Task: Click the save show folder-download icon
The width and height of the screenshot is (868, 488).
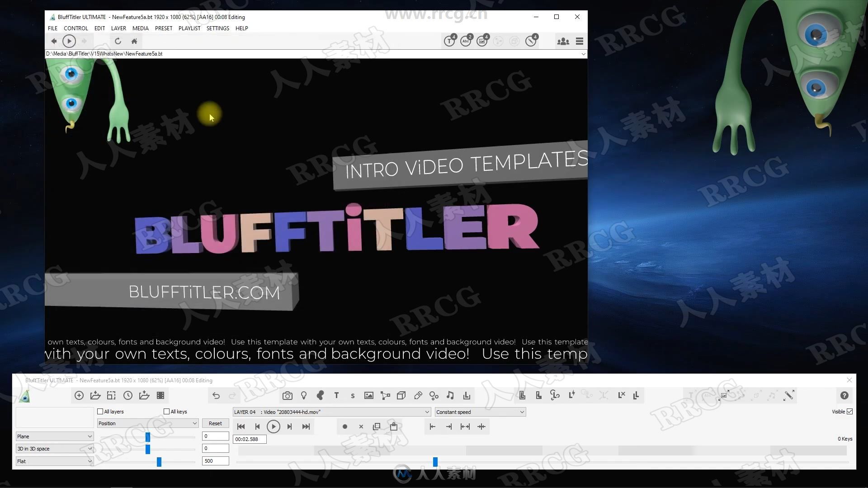Action: pyautogui.click(x=144, y=396)
